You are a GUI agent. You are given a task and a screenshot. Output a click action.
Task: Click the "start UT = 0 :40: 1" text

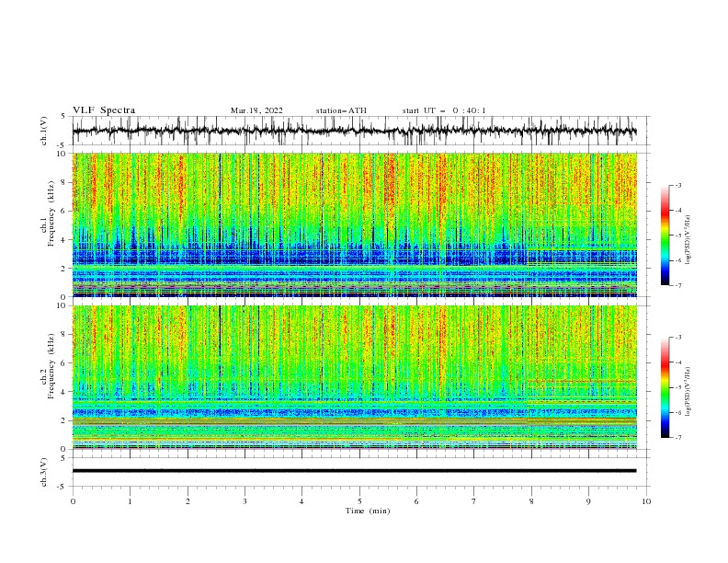[x=444, y=110]
